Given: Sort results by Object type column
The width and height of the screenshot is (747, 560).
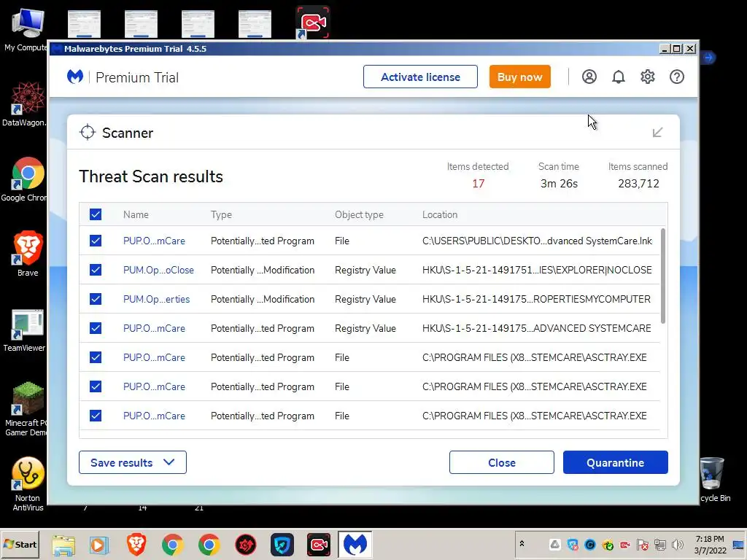Looking at the screenshot, I should [359, 215].
